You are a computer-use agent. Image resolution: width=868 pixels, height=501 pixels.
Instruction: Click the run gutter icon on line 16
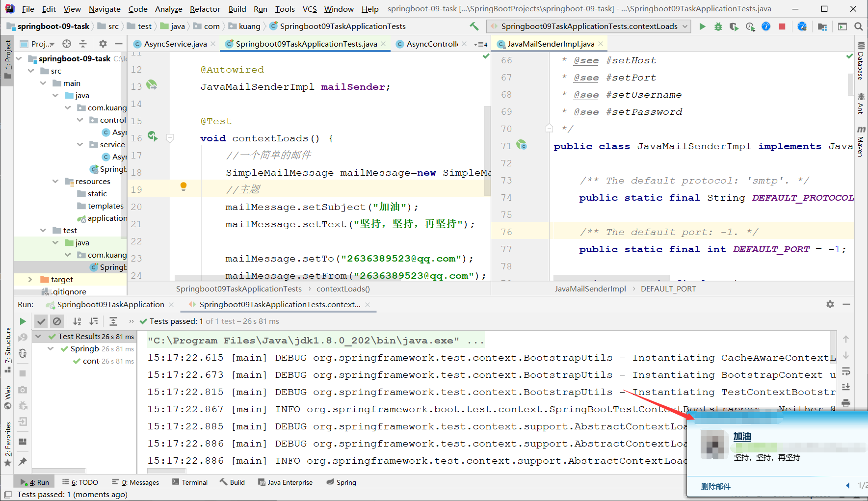(x=153, y=136)
